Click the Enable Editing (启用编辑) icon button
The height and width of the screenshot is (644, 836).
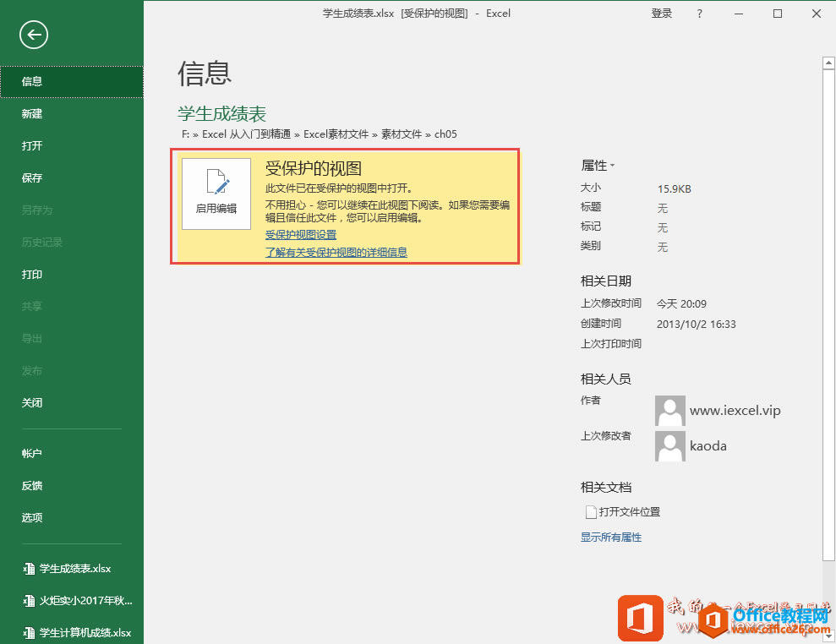tap(216, 194)
